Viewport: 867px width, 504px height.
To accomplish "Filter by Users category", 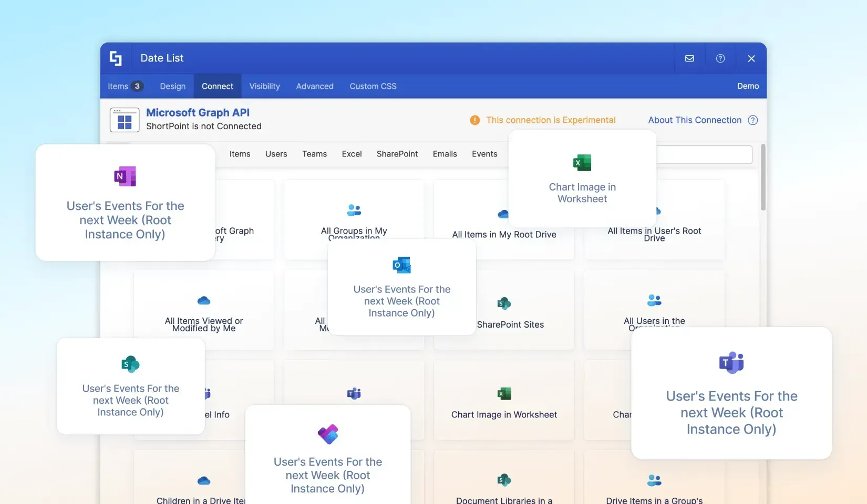I will tap(276, 154).
